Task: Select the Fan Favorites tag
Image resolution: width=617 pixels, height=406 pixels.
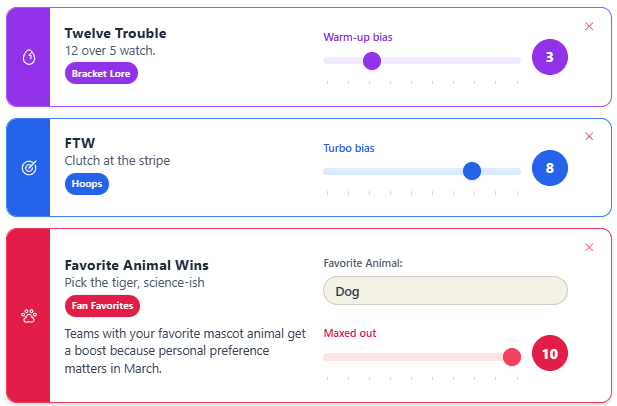Action: (102, 306)
